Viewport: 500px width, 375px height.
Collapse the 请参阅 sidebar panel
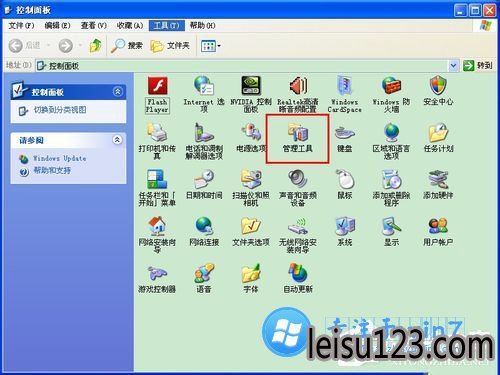(x=117, y=140)
